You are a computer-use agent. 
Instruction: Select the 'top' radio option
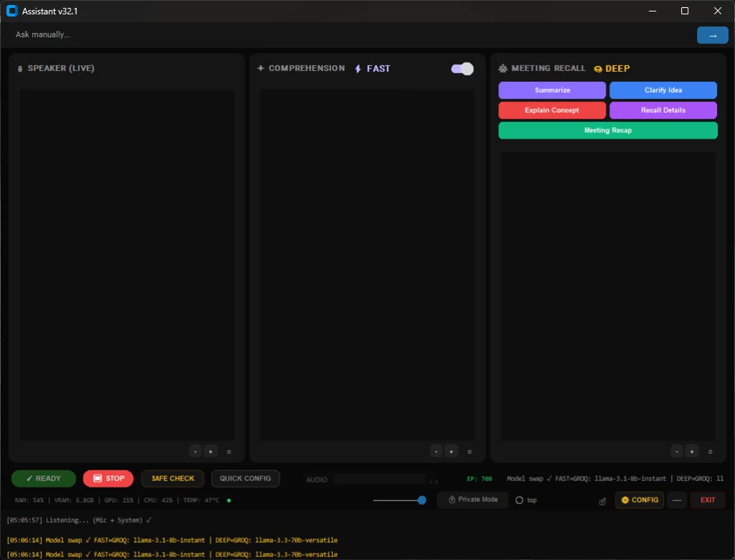pyautogui.click(x=520, y=500)
